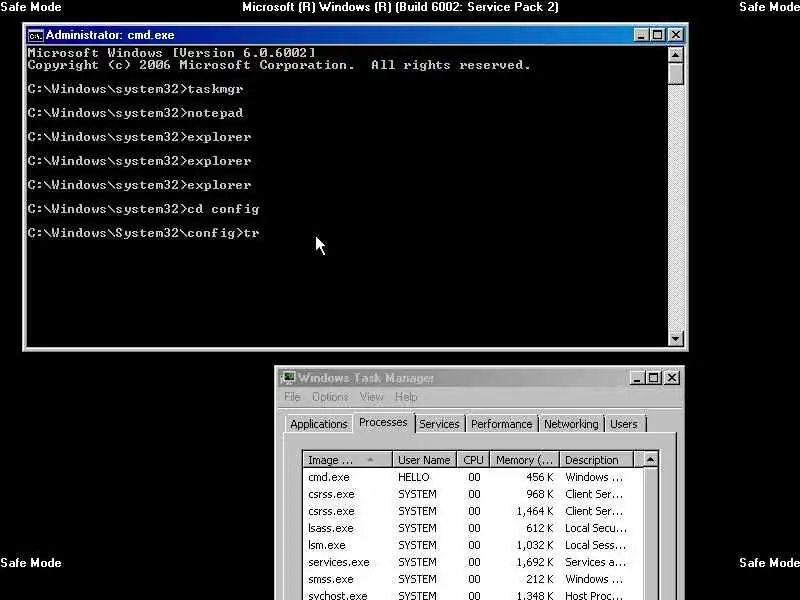Screen dimensions: 800x600
Task: Click the notepad command line in cmd
Action: pyautogui.click(x=136, y=113)
